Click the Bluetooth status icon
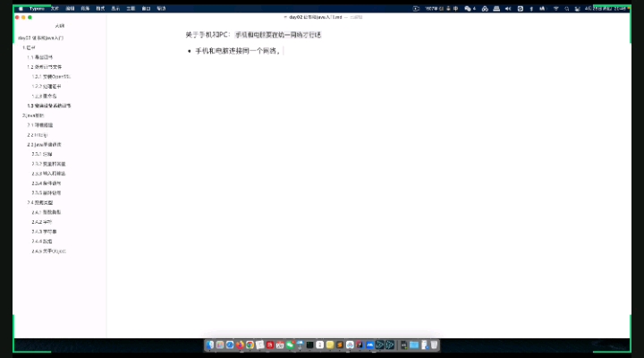 pos(531,9)
